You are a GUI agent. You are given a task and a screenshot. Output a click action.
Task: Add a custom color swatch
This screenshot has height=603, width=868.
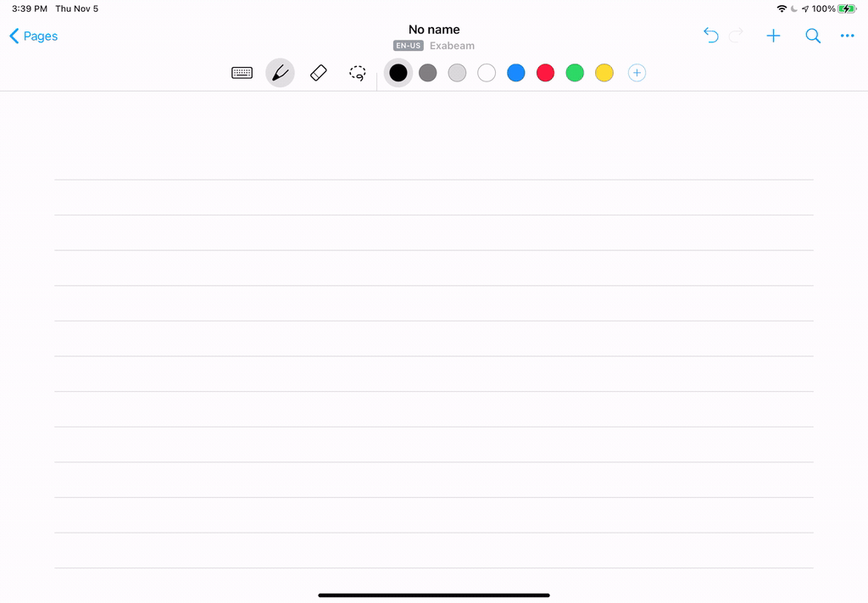[637, 73]
